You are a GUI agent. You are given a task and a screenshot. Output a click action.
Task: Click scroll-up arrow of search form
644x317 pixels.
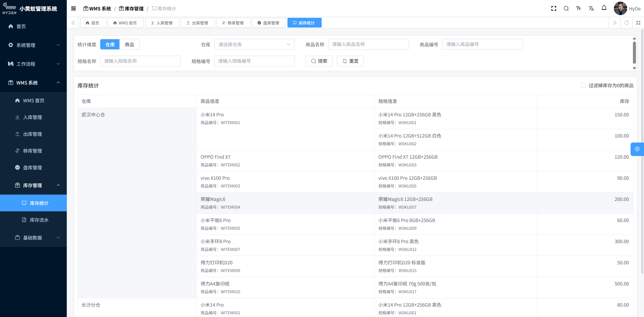click(634, 39)
